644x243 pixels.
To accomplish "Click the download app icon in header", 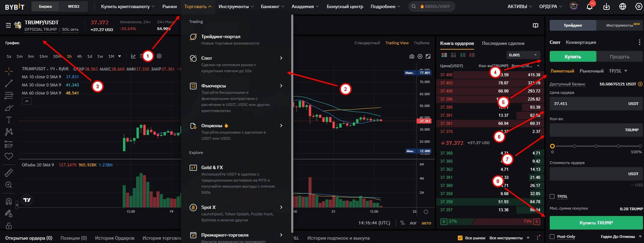I will pyautogui.click(x=606, y=6).
